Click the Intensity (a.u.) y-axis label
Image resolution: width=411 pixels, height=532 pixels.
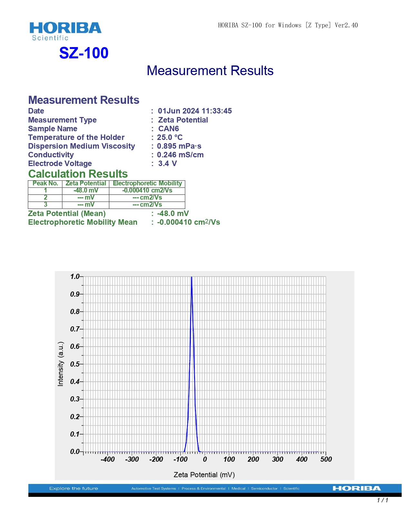click(61, 364)
